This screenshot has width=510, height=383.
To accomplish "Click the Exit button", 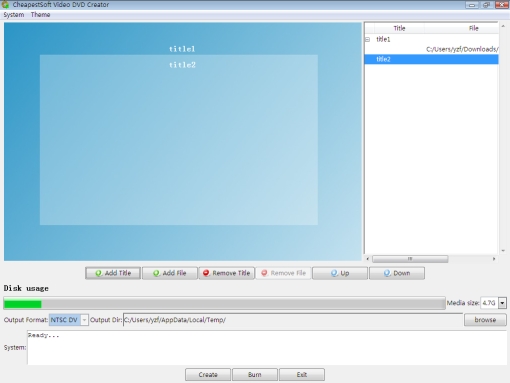I will pyautogui.click(x=302, y=375).
